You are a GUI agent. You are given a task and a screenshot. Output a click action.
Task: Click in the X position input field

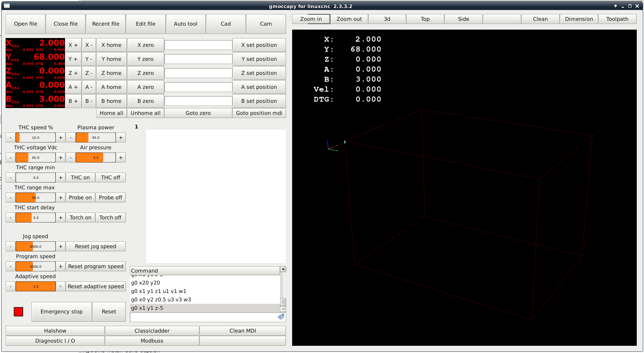[x=198, y=45]
